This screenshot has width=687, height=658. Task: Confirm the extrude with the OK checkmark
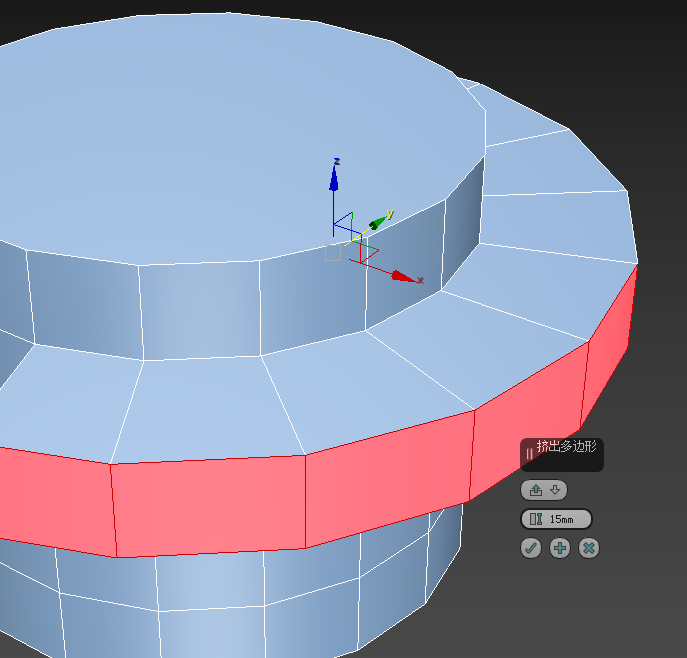(532, 548)
